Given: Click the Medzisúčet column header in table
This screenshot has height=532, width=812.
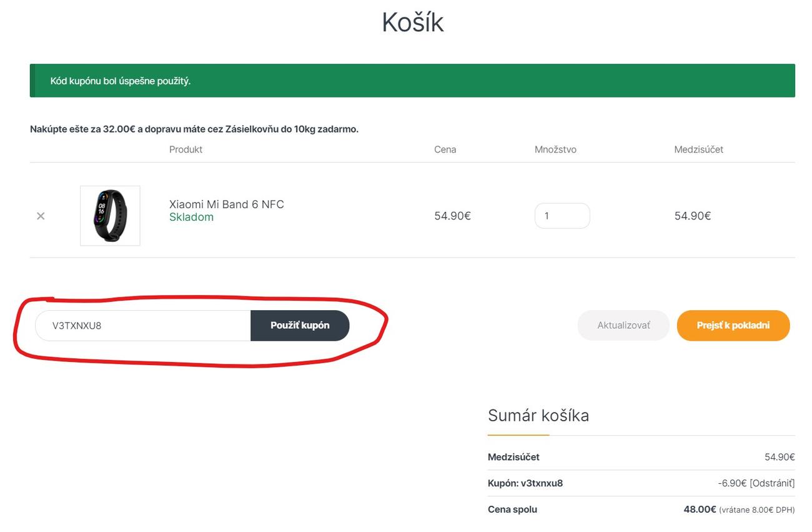Looking at the screenshot, I should click(698, 149).
